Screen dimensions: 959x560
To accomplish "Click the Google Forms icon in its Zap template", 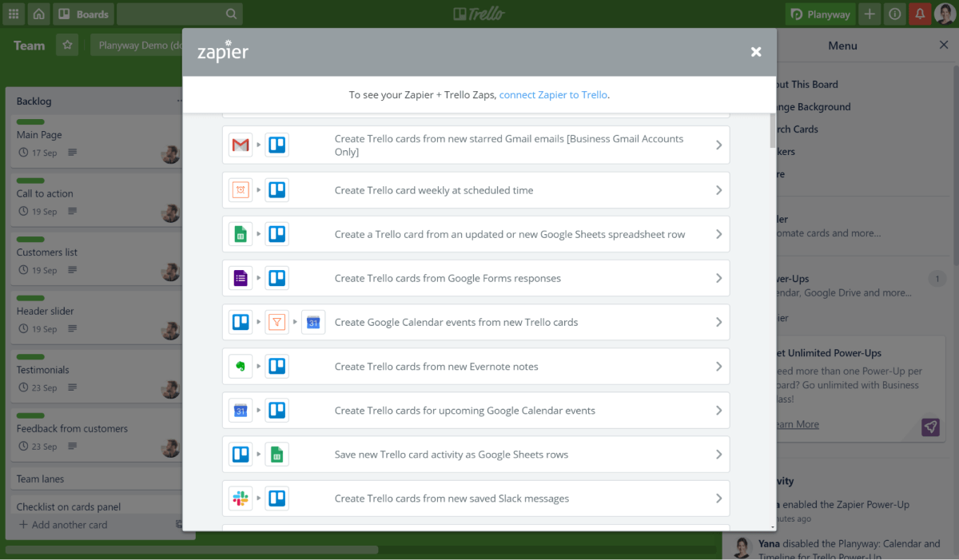I will click(x=239, y=277).
